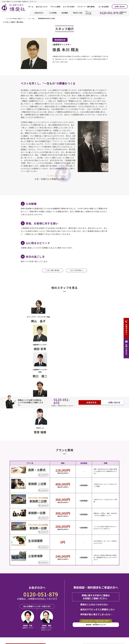Open staff photo of 楠田 安秀
Screen dimensions: 129x644
point(40,333)
